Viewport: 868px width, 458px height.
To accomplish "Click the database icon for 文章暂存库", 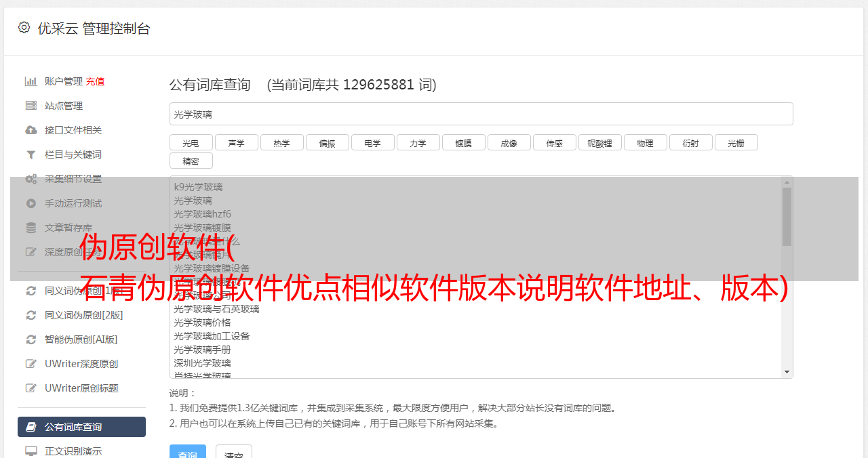I will (x=31, y=228).
